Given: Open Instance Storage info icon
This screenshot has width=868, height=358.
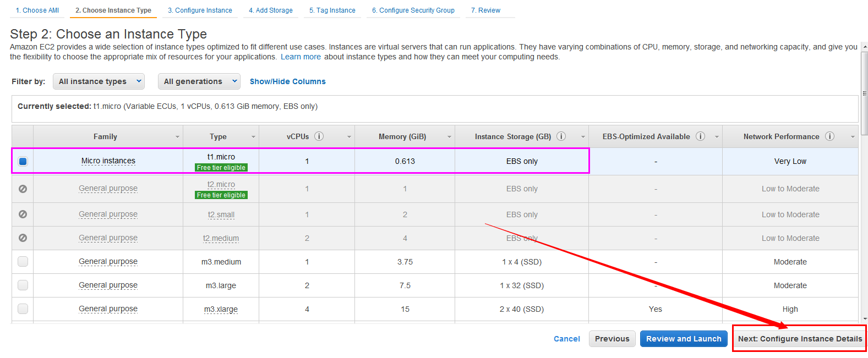Looking at the screenshot, I should (x=561, y=136).
